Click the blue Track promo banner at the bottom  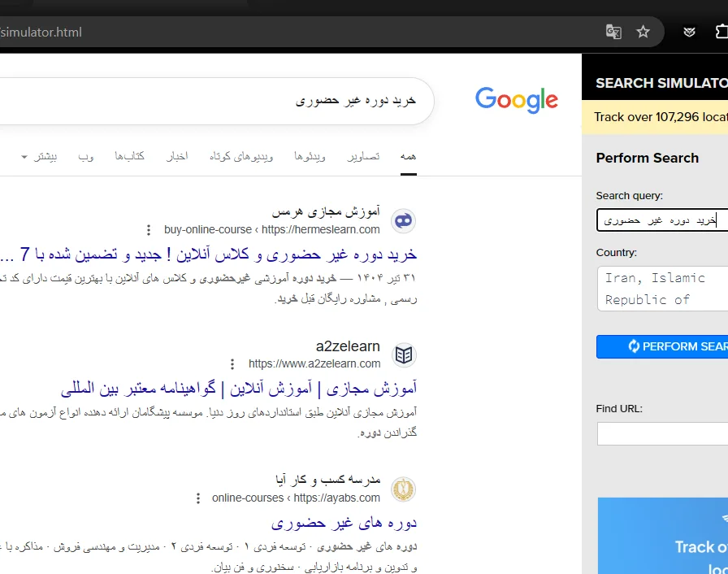pyautogui.click(x=662, y=536)
